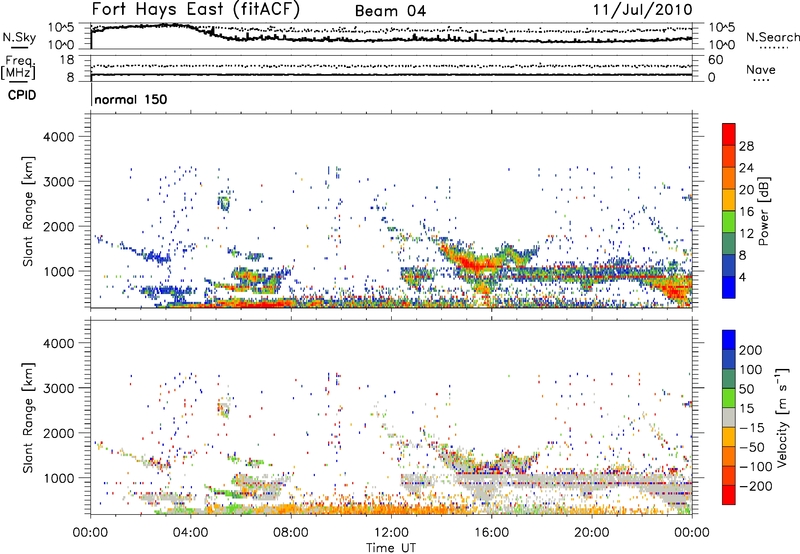Click the '4000' tick in power panel
The height and width of the screenshot is (554, 800).
point(58,137)
